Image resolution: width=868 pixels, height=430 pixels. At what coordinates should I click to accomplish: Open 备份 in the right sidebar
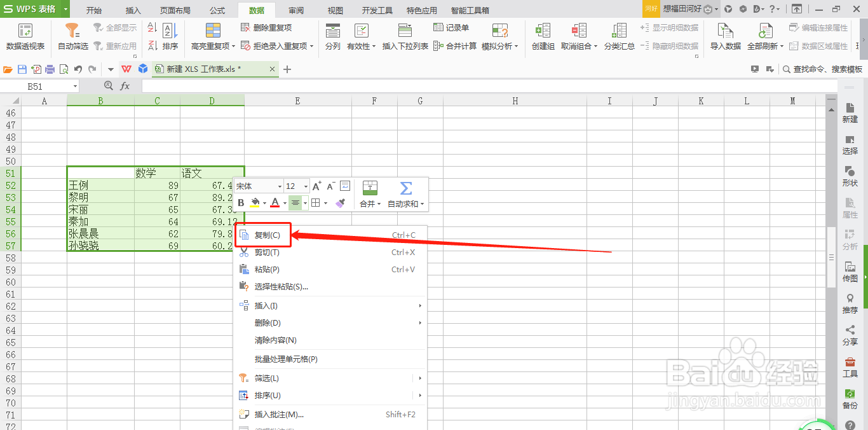(850, 399)
